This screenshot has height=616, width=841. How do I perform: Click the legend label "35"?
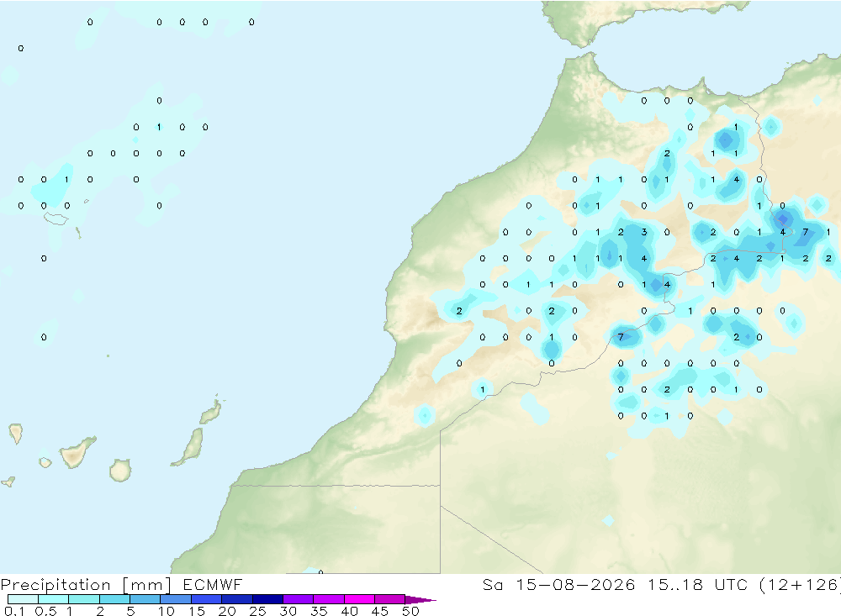point(319,611)
